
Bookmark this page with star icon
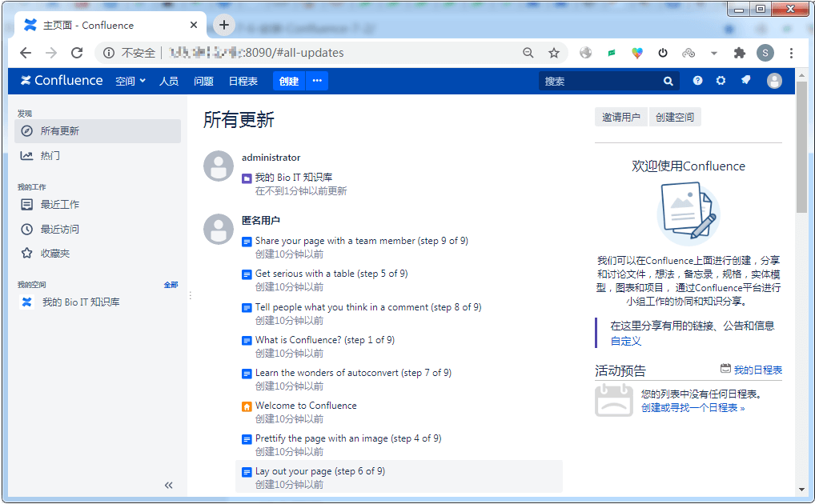[x=553, y=53]
